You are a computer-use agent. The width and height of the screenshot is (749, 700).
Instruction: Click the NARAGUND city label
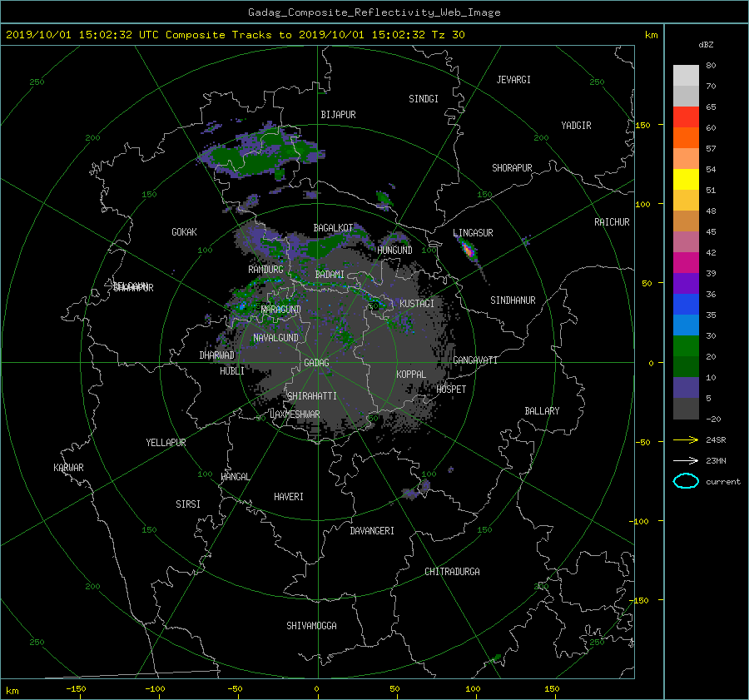[281, 310]
